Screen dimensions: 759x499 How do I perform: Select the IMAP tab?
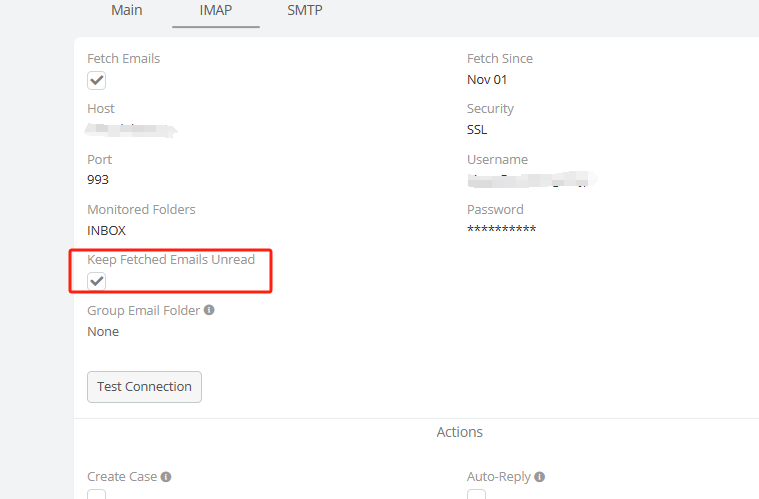(216, 10)
